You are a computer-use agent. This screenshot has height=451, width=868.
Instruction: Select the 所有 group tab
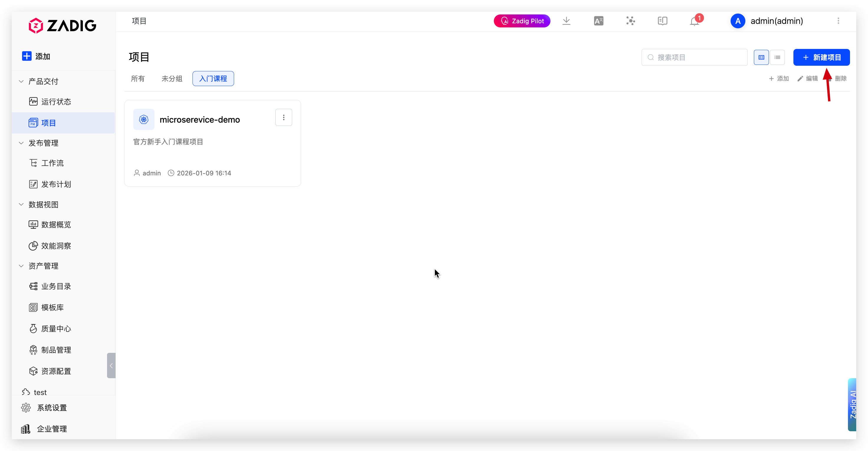pyautogui.click(x=138, y=78)
